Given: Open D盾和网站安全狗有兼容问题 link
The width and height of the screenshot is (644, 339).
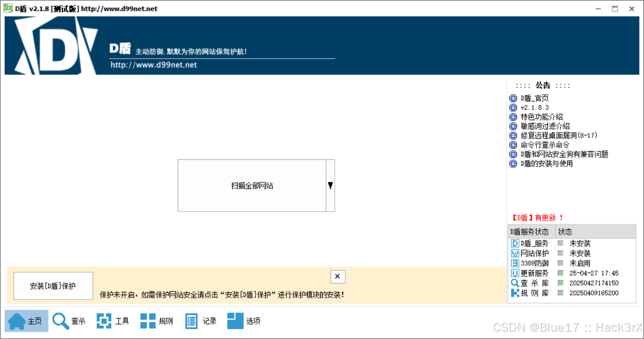Looking at the screenshot, I should click(564, 154).
